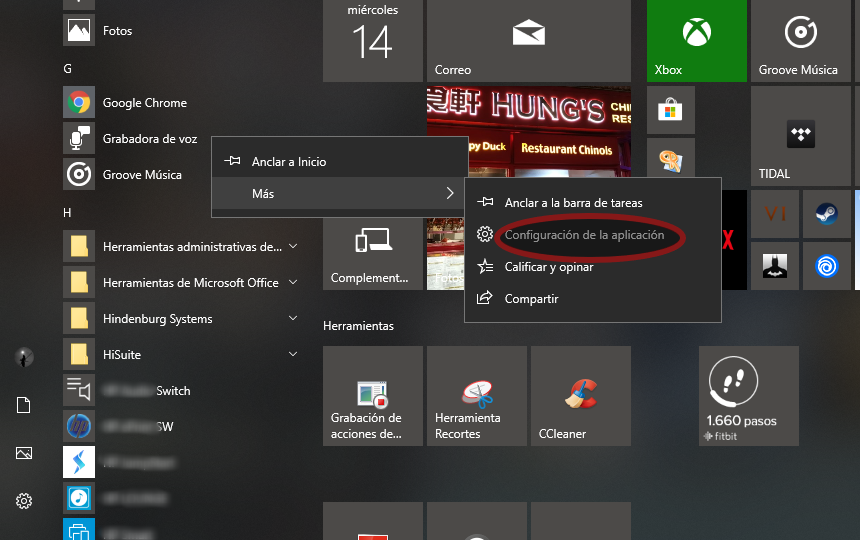This screenshot has width=860, height=540.
Task: Open the Xbox tile
Action: click(697, 41)
